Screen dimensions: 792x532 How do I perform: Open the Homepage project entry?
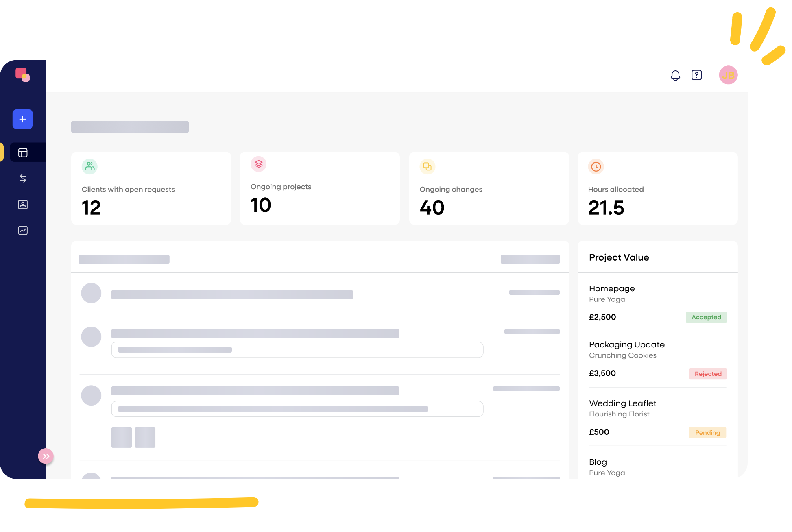(611, 288)
